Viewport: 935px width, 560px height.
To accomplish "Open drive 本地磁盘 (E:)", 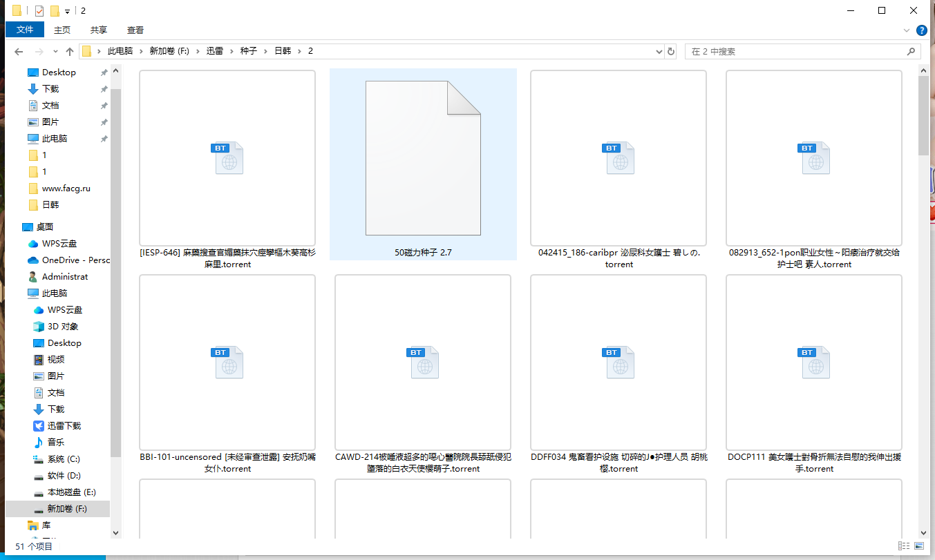I will (x=64, y=492).
